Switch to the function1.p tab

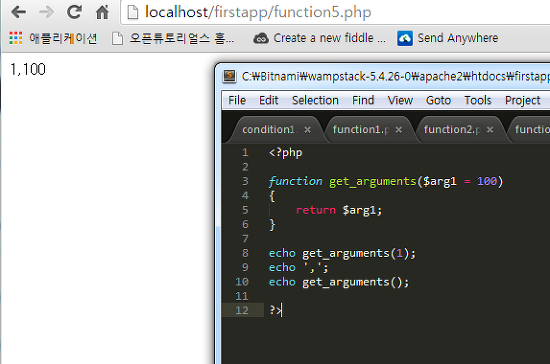pos(361,129)
